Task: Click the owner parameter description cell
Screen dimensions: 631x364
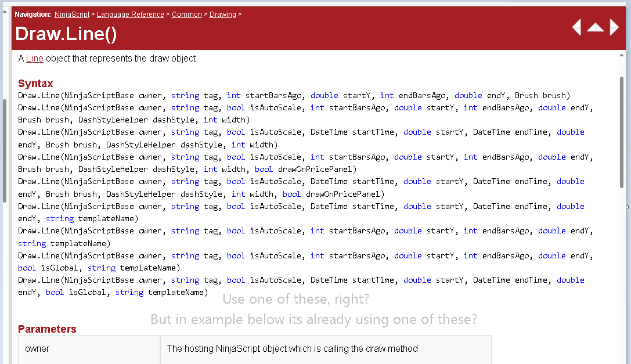Action: 326,349
